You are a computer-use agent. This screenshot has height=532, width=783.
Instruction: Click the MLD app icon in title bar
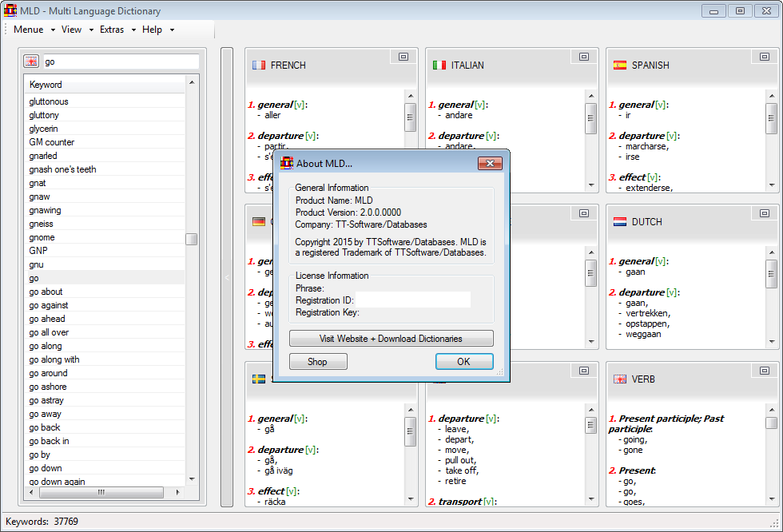(10, 10)
